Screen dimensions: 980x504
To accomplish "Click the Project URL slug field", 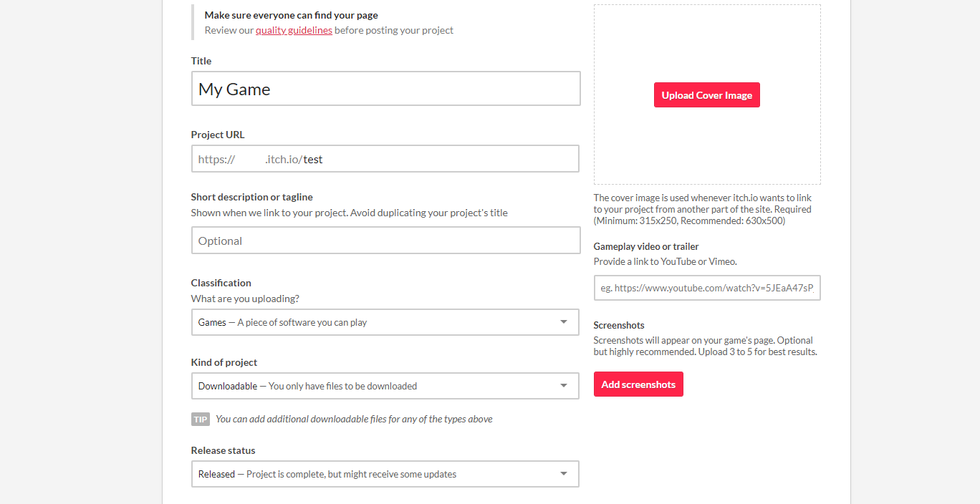I will (x=437, y=159).
